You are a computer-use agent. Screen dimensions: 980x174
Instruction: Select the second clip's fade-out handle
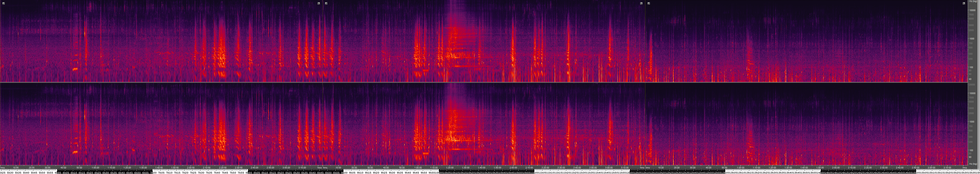pos(641,3)
